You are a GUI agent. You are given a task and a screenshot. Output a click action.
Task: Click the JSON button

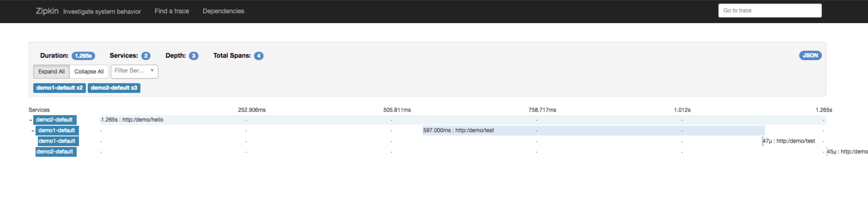pos(810,55)
